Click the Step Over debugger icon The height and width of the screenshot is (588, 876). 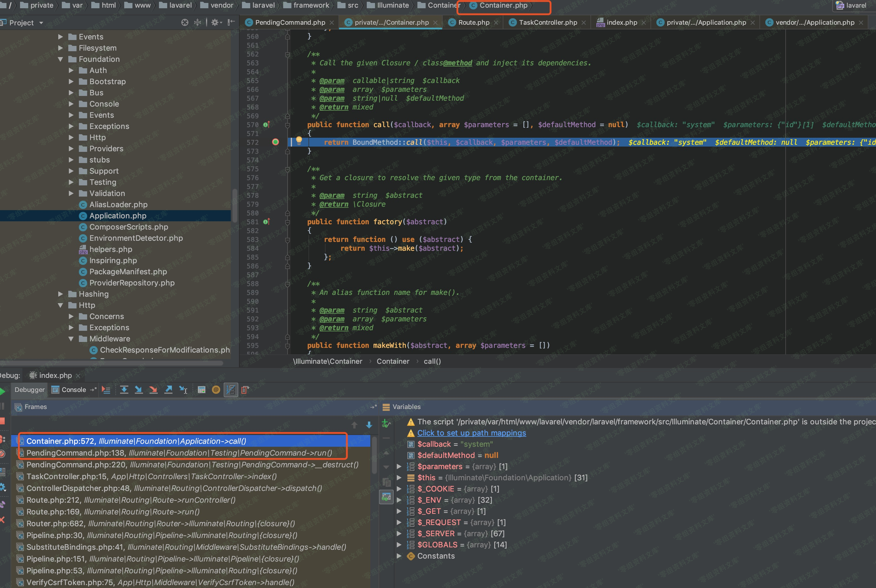click(x=124, y=390)
